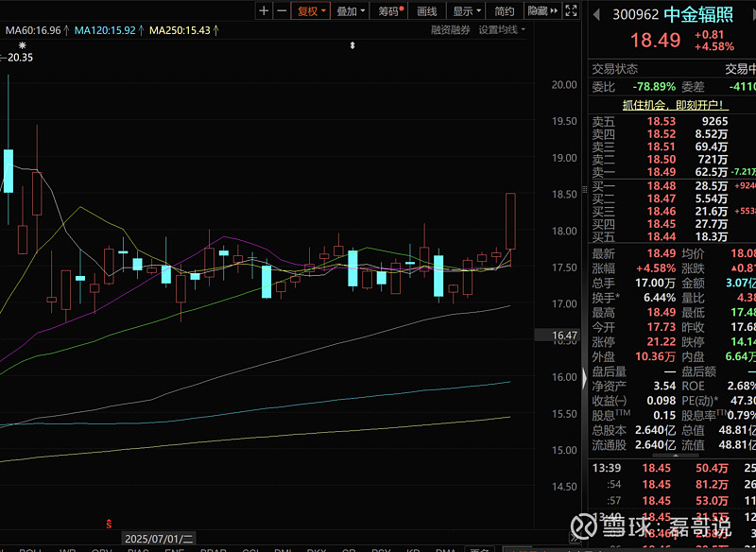Click the 卖三 price 18.51
The width and height of the screenshot is (756, 552).
point(661,147)
